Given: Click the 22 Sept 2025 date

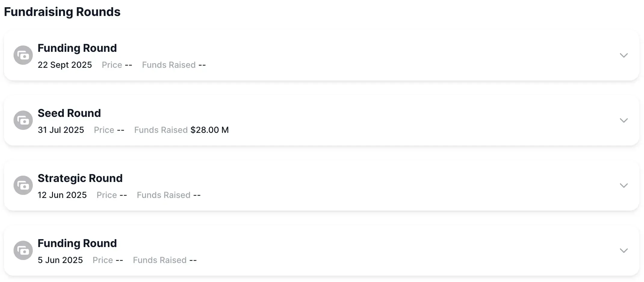Looking at the screenshot, I should (x=65, y=65).
